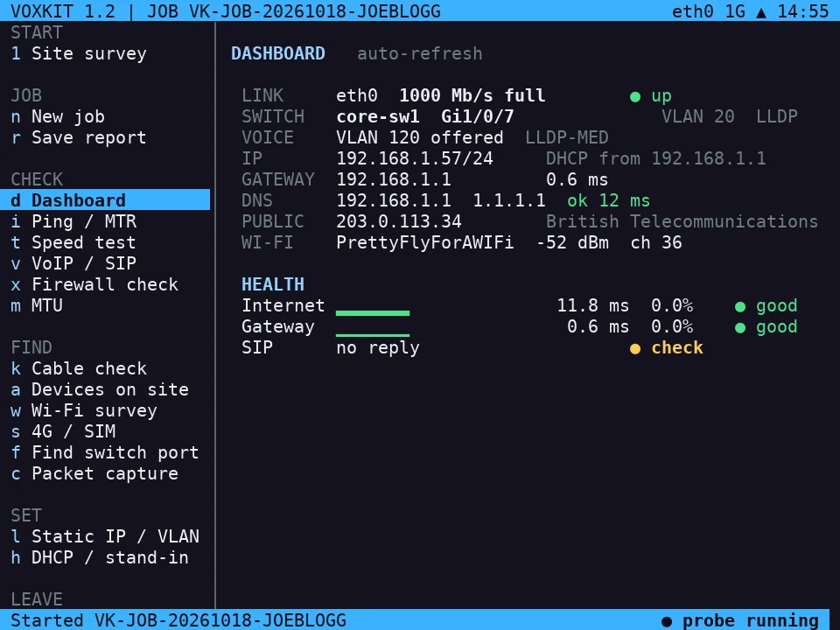This screenshot has height=630, width=840.
Task: Click the SIP no reply text
Action: pyautogui.click(x=378, y=347)
